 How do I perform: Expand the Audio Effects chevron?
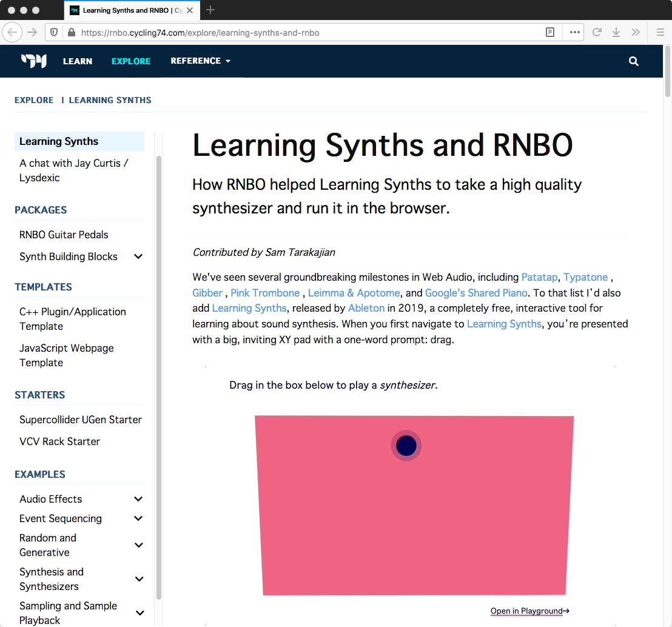[138, 499]
